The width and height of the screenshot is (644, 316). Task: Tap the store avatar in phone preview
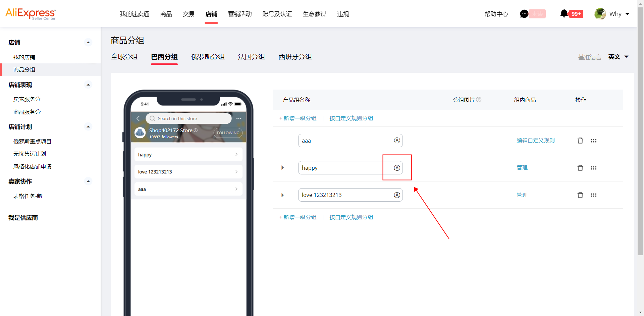(140, 133)
